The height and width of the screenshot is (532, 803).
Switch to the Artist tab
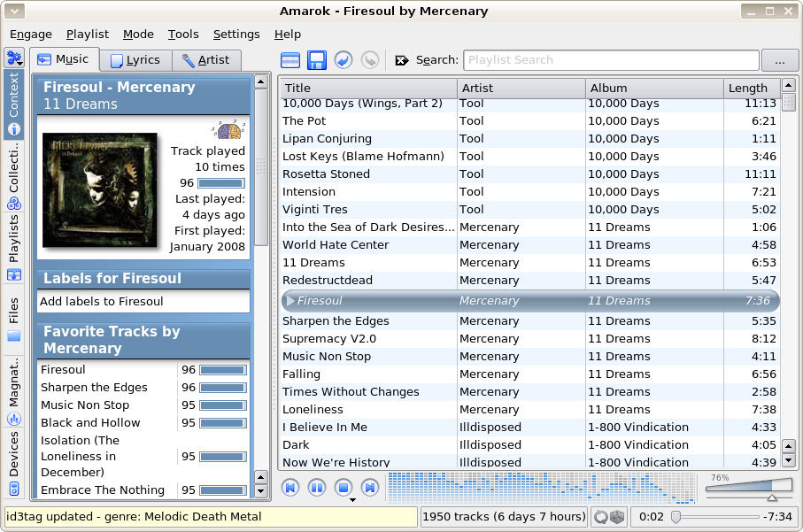click(x=206, y=60)
